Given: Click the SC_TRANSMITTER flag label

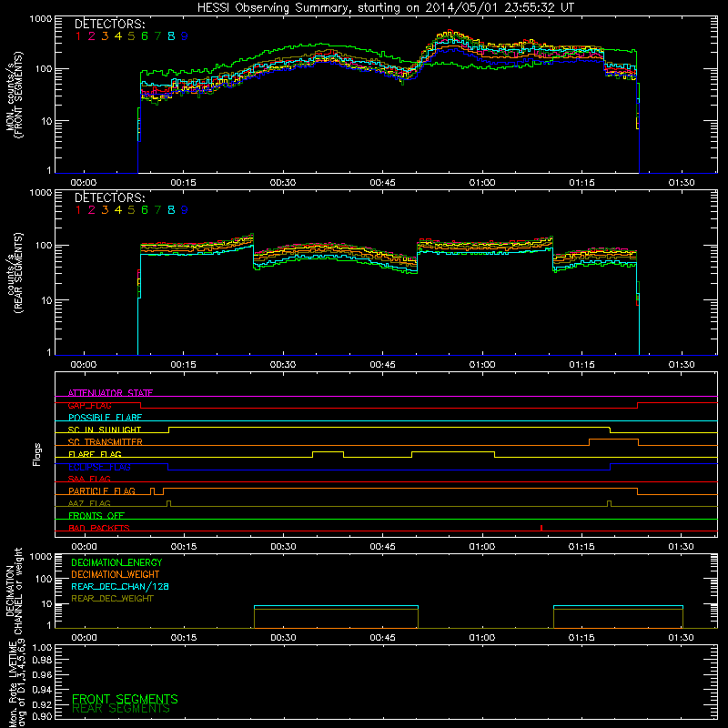Looking at the screenshot, I should coord(106,442).
